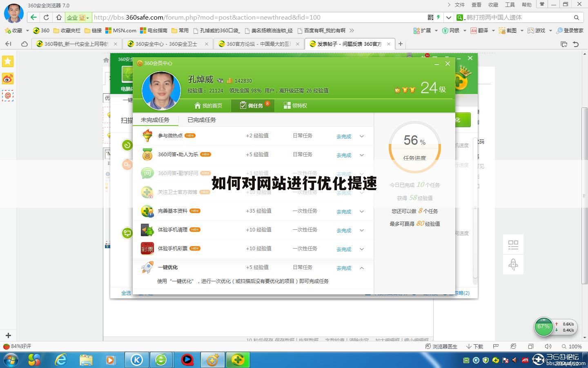The width and height of the screenshot is (588, 368).
Task: Add a sidebar app with plus icon
Action: (x=8, y=335)
